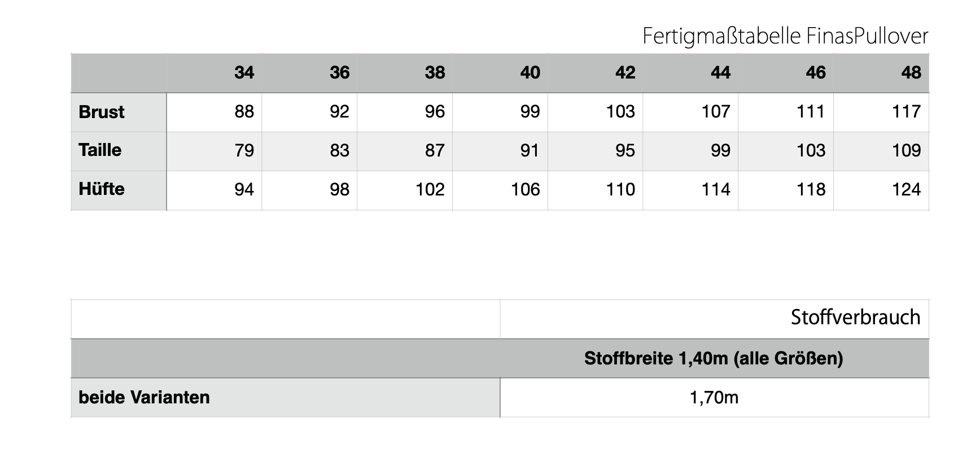Select the size 48 column header
Screen dimensions: 980x461
coord(911,73)
